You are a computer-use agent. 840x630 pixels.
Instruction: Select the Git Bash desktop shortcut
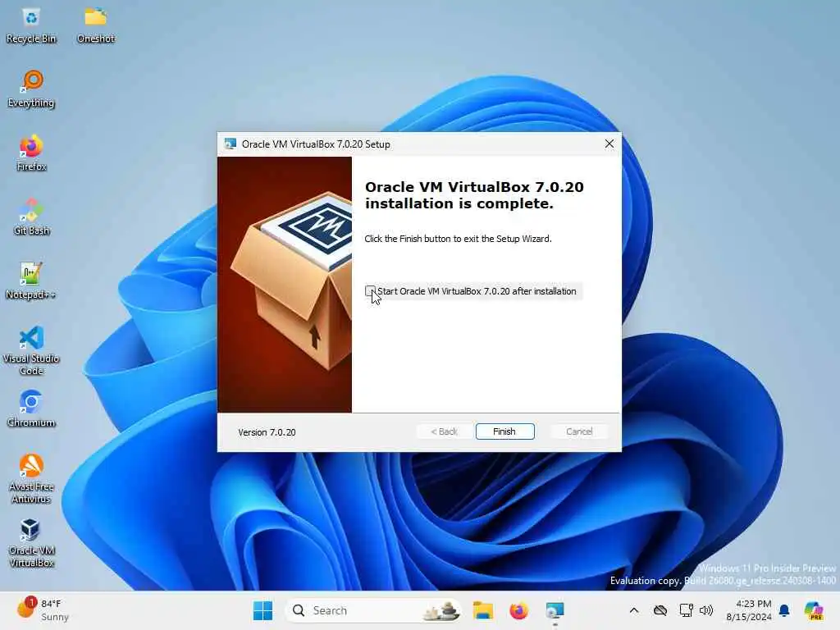31,217
